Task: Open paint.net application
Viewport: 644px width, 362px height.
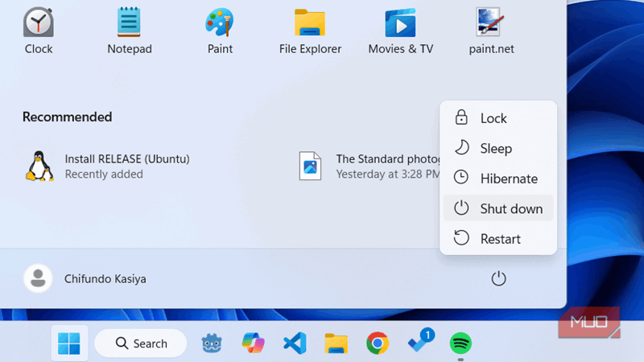Action: click(x=491, y=31)
